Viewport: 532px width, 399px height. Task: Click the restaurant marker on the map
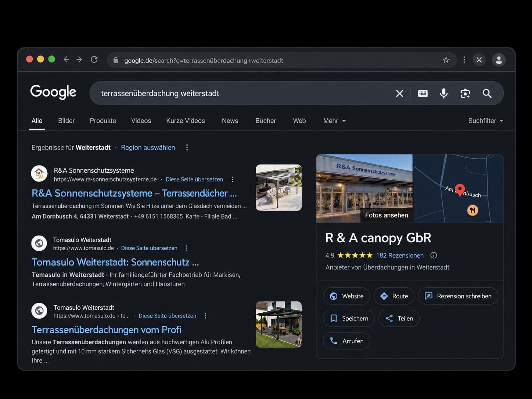point(473,210)
